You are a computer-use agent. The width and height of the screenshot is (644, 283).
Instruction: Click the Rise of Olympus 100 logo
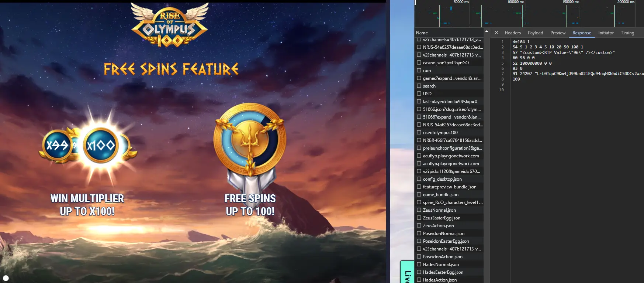170,25
